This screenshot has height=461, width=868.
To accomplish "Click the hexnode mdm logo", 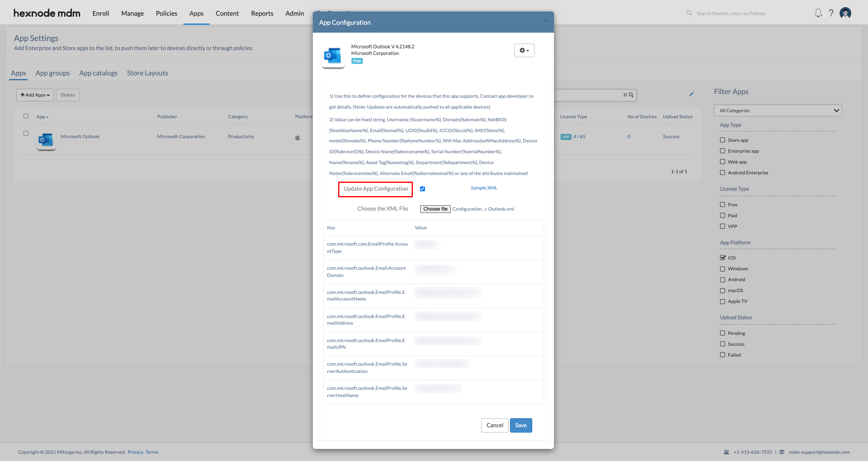I will point(47,13).
